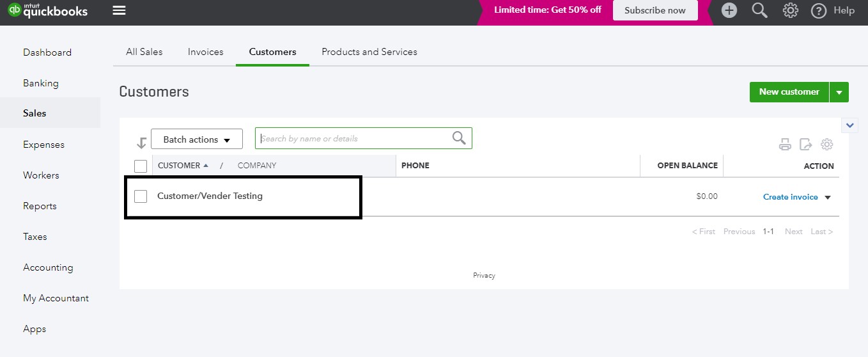Screen dimensions: 868x357
Task: Click the customer search input field
Action: click(x=355, y=139)
